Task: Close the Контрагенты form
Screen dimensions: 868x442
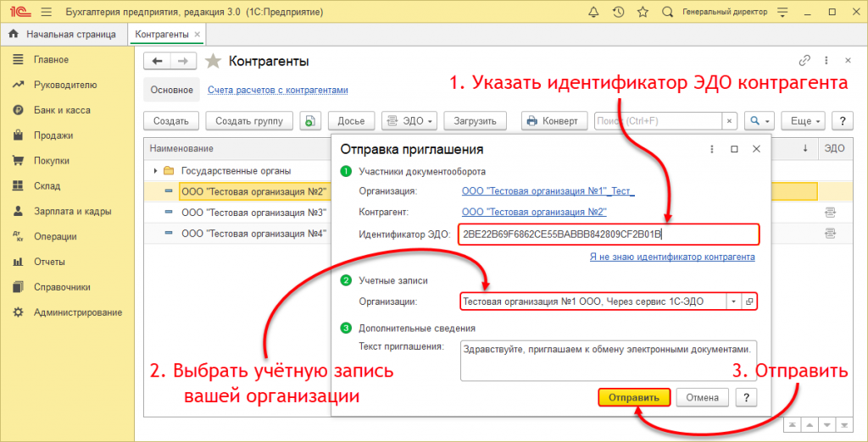Action: 848,60
